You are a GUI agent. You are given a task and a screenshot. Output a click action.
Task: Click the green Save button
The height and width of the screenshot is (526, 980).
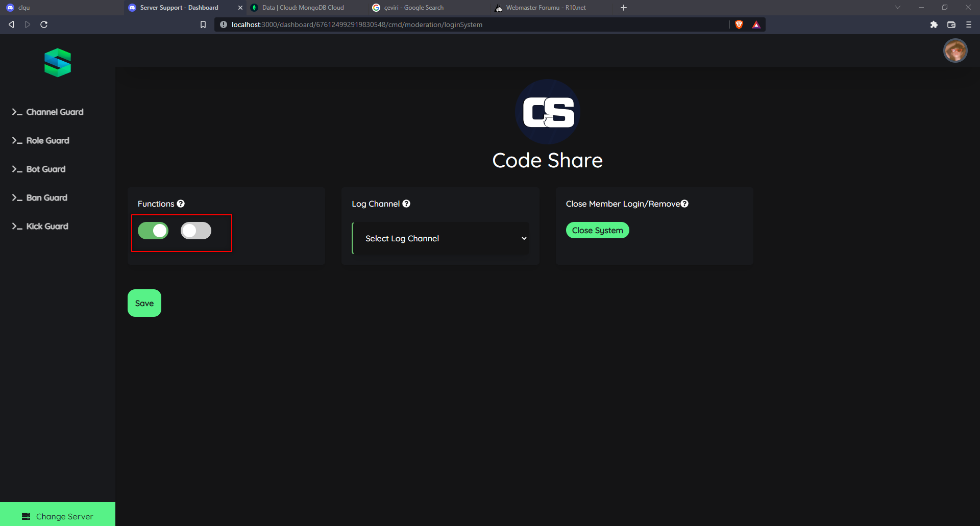click(x=144, y=303)
